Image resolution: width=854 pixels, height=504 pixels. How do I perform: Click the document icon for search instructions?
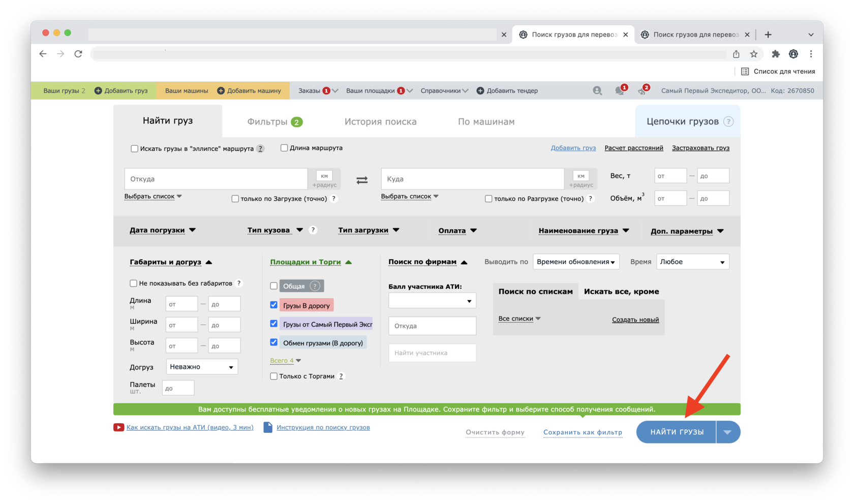268,427
